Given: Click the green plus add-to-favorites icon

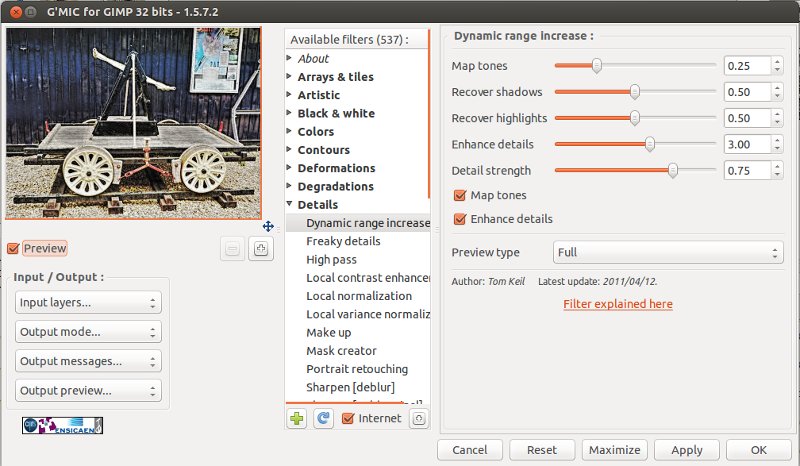Looking at the screenshot, I should (297, 419).
